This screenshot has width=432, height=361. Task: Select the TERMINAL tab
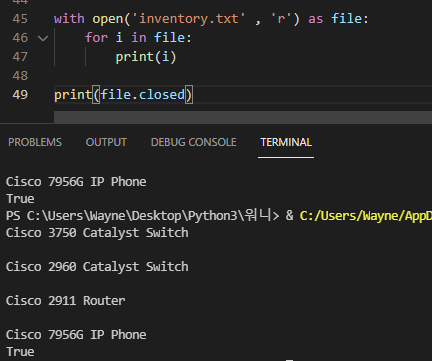[x=286, y=142]
